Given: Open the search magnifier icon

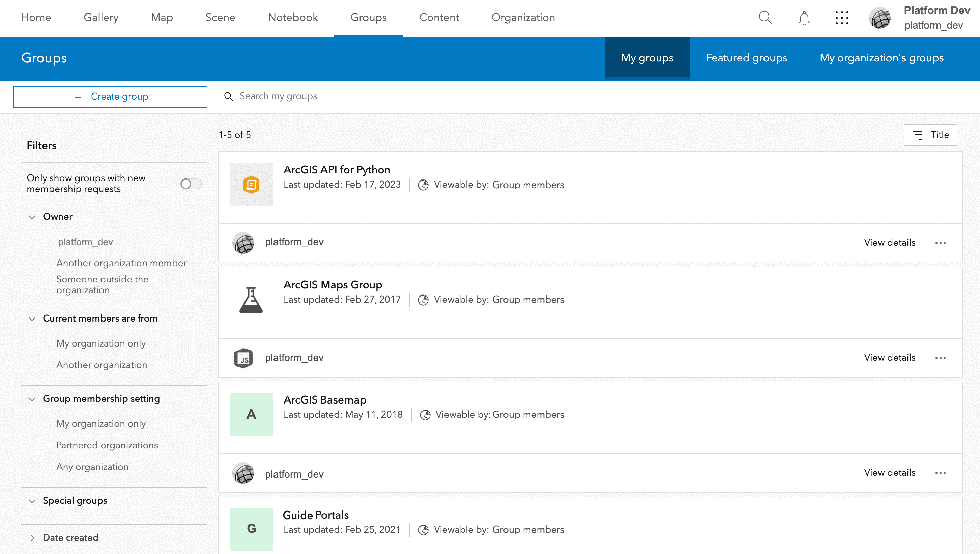Looking at the screenshot, I should pos(766,18).
